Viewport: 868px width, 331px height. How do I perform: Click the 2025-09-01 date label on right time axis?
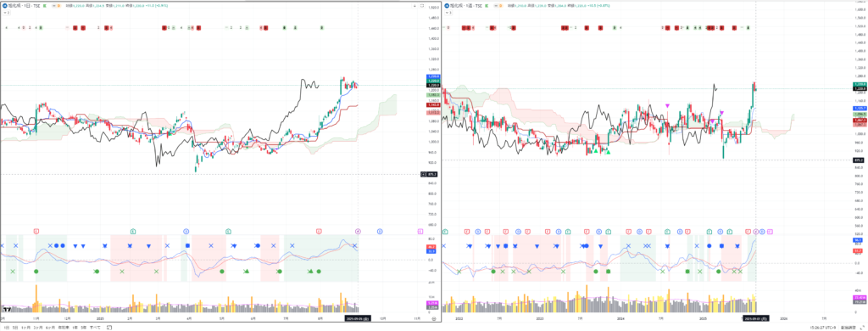click(755, 318)
